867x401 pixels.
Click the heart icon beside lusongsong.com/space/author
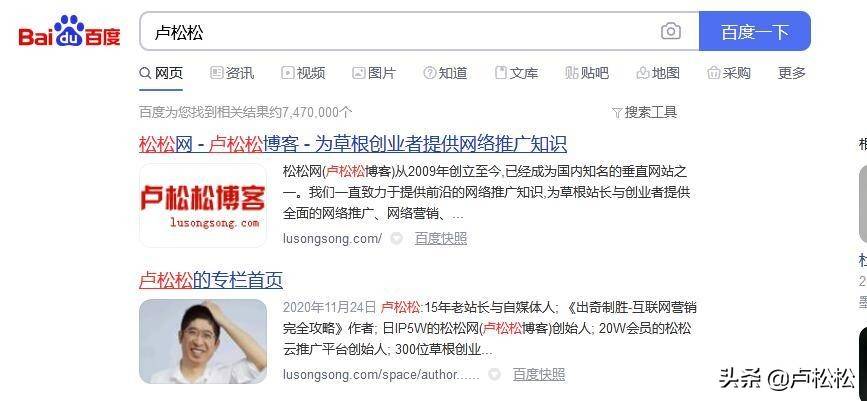(x=494, y=374)
